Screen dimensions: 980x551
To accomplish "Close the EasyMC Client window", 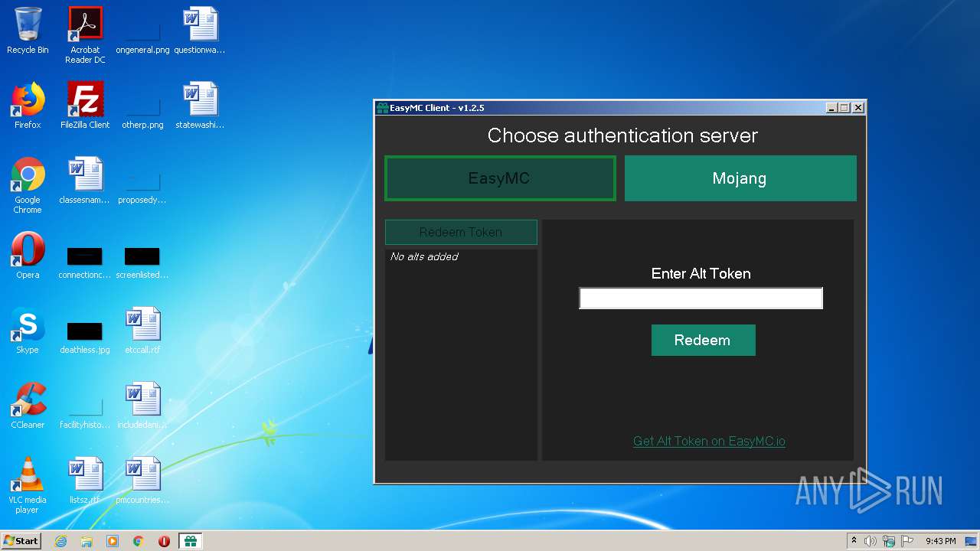I will (x=858, y=108).
